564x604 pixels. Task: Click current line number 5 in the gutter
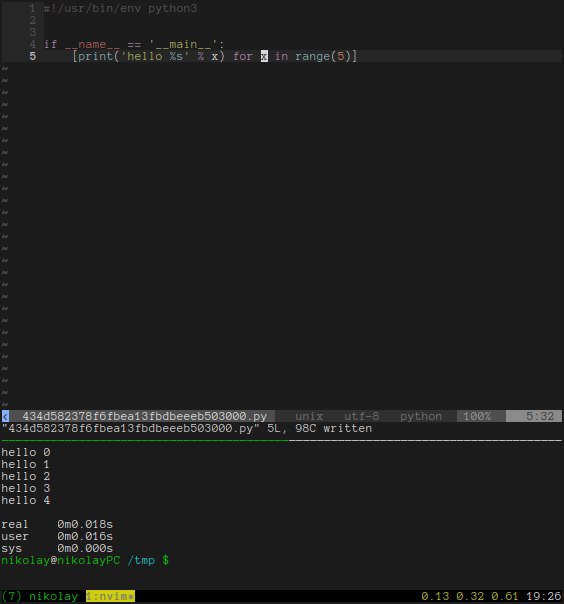[x=32, y=56]
